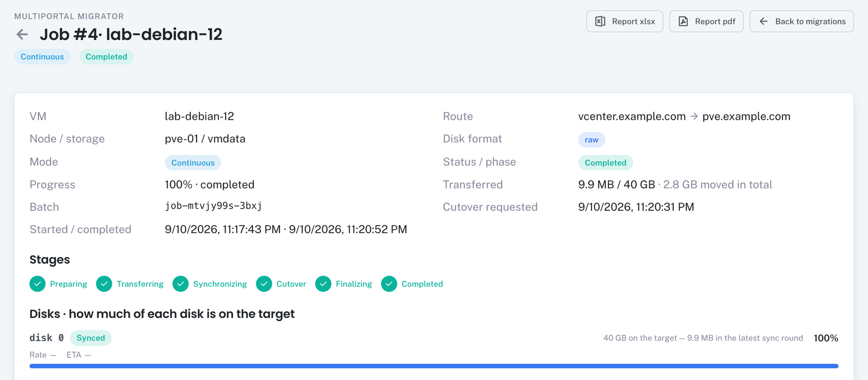Click the Synchronizing stage label

pos(220,284)
